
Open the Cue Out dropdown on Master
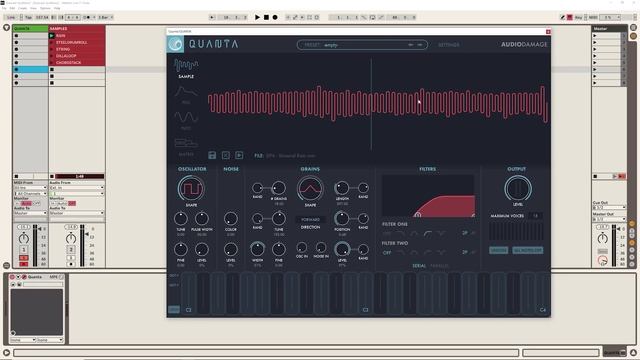pyautogui.click(x=609, y=208)
